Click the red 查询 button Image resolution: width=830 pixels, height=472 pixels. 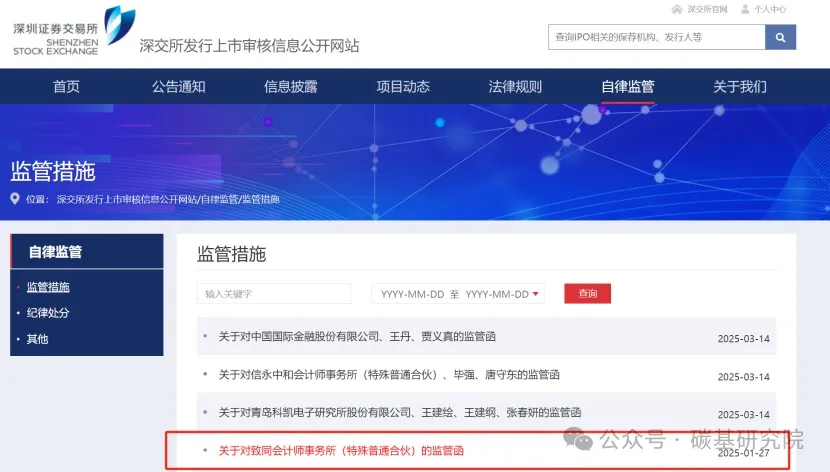pyautogui.click(x=588, y=294)
